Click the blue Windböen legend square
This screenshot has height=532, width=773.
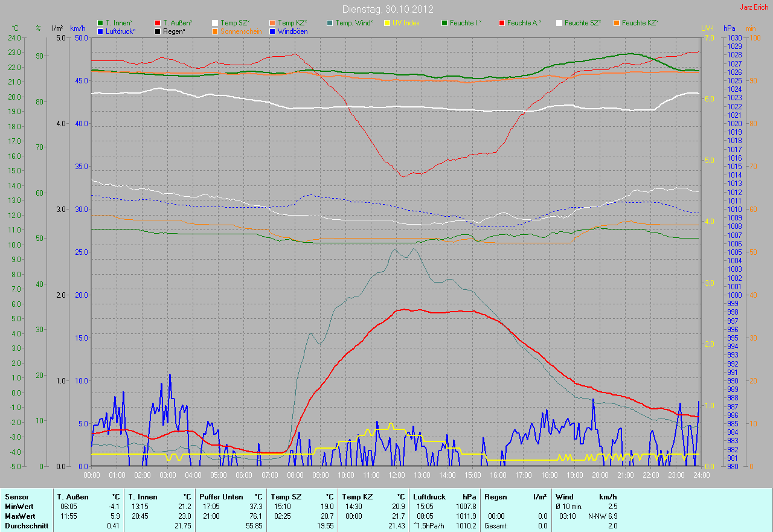coord(272,31)
